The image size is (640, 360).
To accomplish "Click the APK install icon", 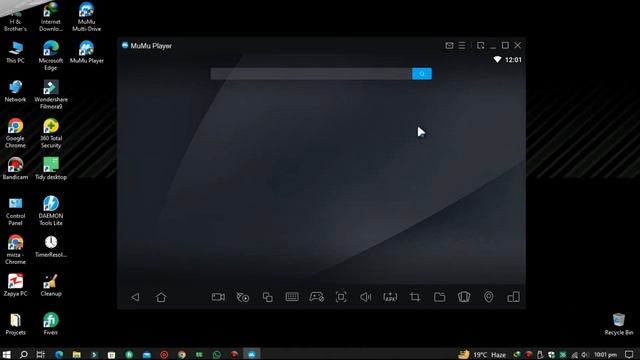I will 390,297.
